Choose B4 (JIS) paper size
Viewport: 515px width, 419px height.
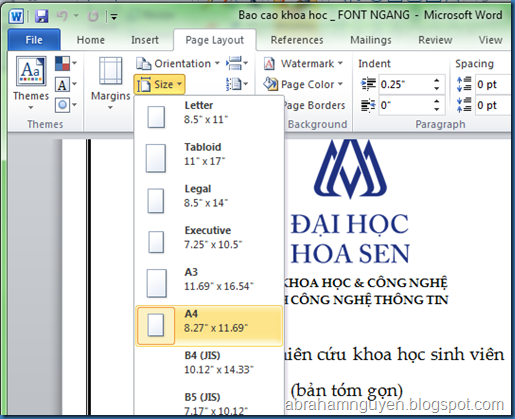tap(209, 367)
